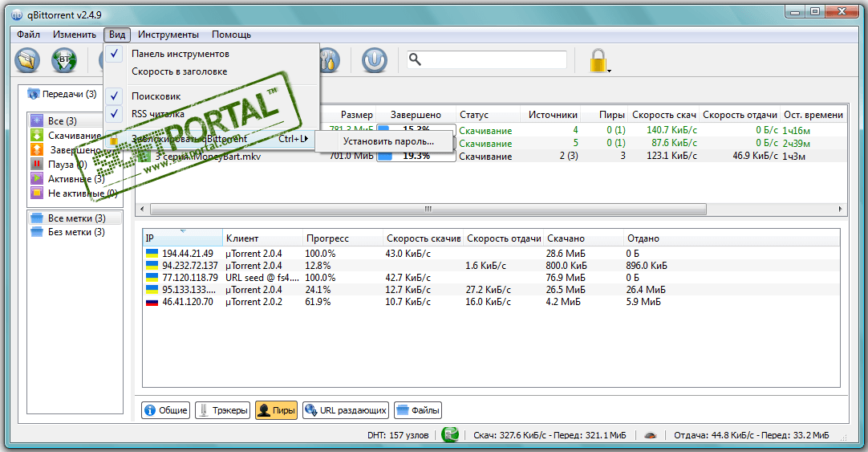Screen dimensions: 868x452
Task: Open the Файл menu
Action: click(28, 35)
